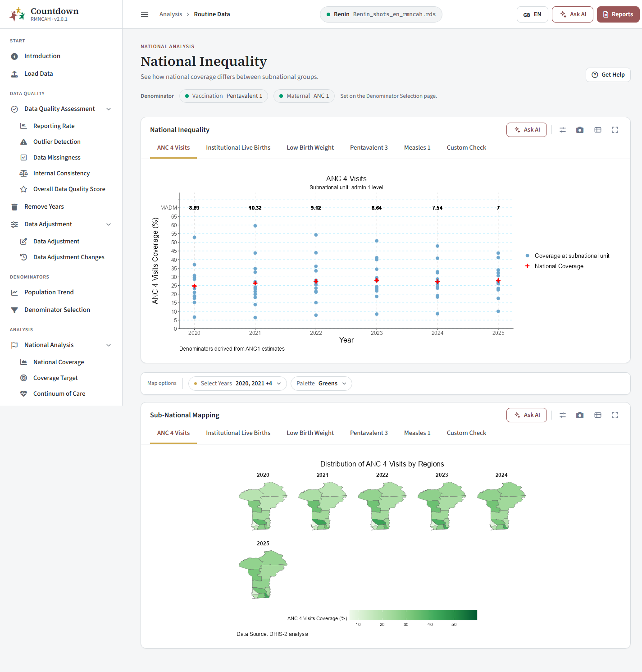Click Ask AI in Sub-National Mapping panel
This screenshot has height=672, width=642.
527,415
